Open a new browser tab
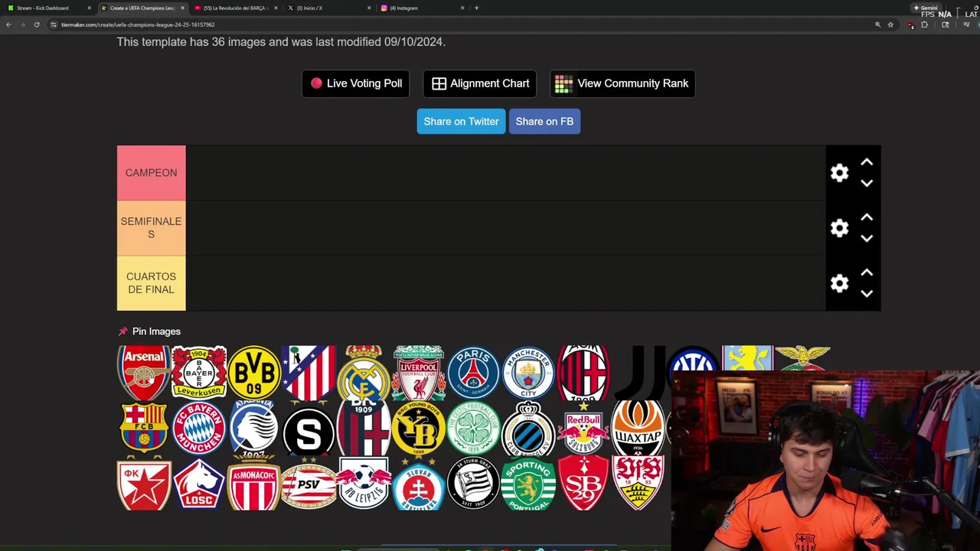The image size is (980, 551). tap(476, 8)
